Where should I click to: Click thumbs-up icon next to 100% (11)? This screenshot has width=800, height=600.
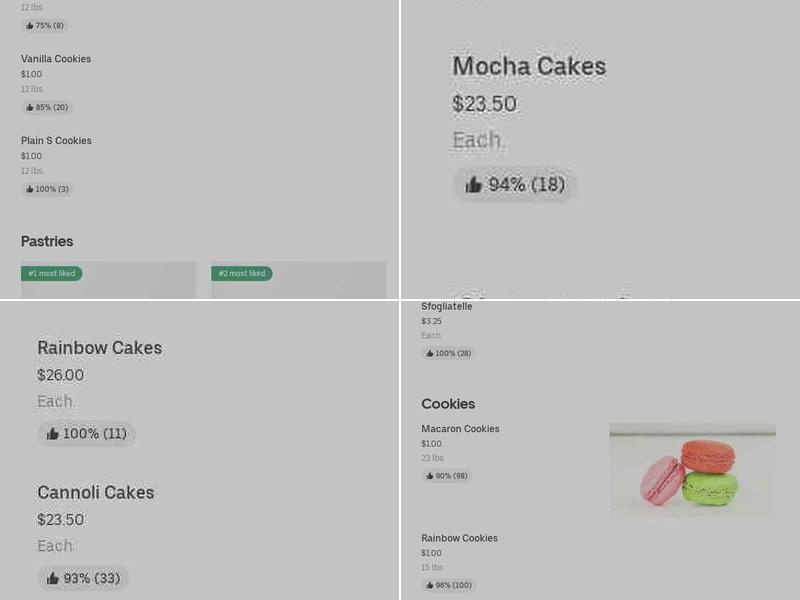coord(53,434)
